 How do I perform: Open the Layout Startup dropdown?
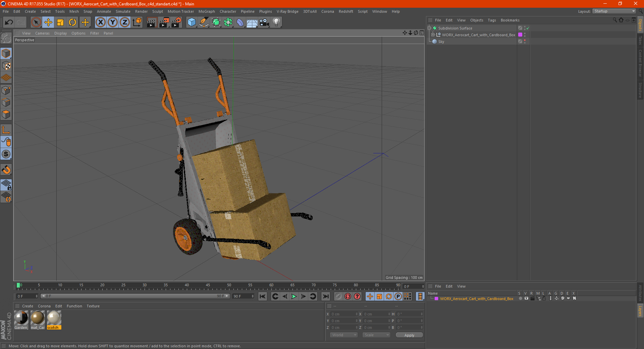pos(614,11)
